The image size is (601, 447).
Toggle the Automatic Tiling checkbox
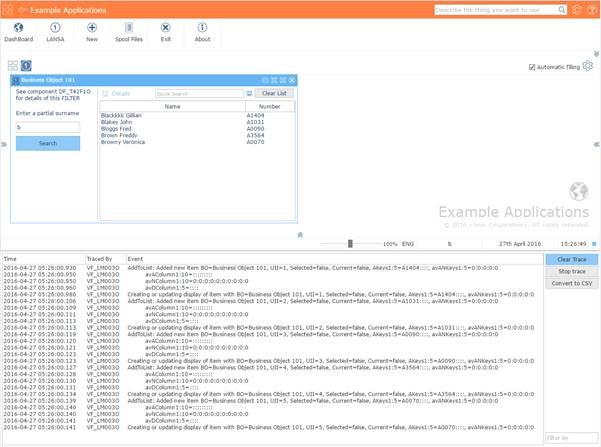tap(532, 67)
